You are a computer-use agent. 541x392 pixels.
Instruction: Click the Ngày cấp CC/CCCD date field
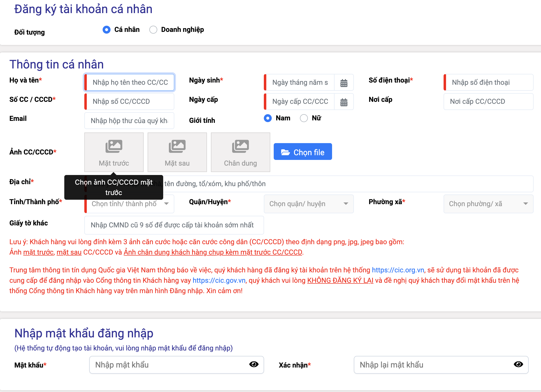coord(299,102)
